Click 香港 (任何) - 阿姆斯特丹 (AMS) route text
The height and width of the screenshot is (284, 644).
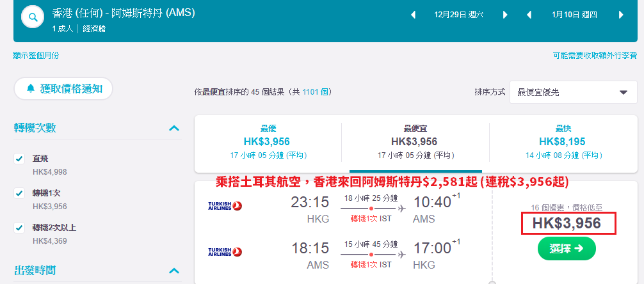click(x=124, y=13)
